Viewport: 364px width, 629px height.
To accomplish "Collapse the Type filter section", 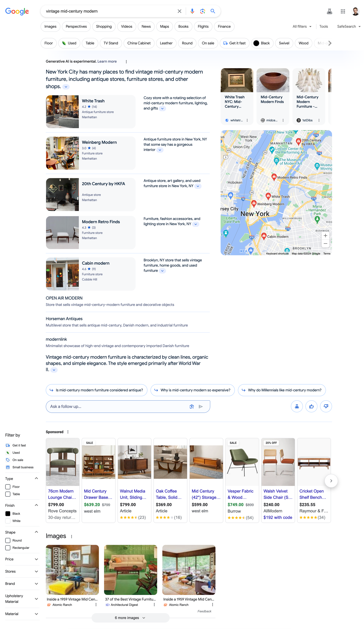I will [x=36, y=478].
